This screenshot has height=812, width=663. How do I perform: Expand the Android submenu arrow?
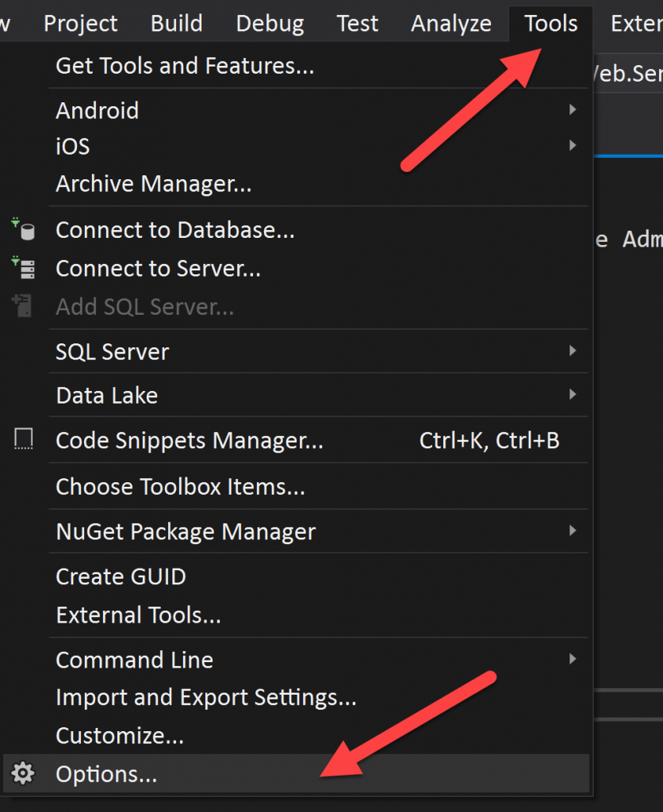click(x=573, y=109)
